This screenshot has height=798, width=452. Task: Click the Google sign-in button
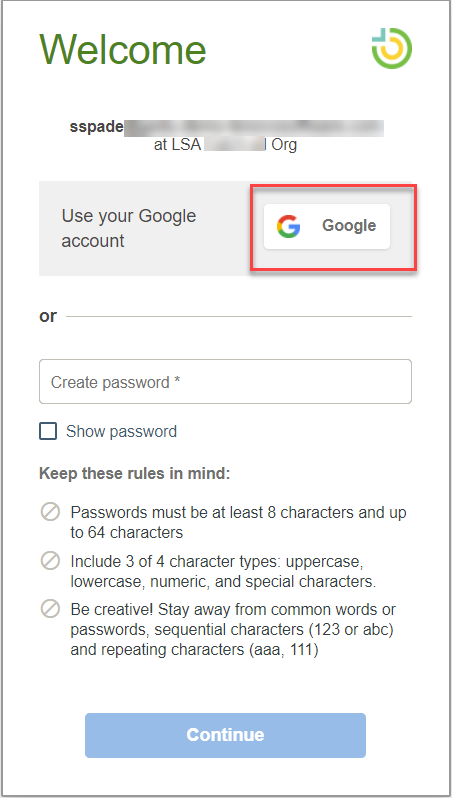[327, 226]
